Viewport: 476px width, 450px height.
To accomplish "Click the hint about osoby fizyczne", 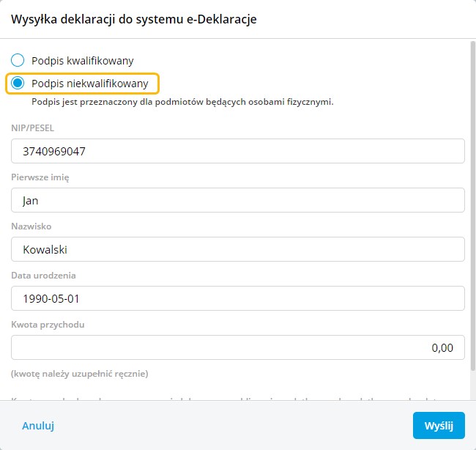I will (182, 102).
